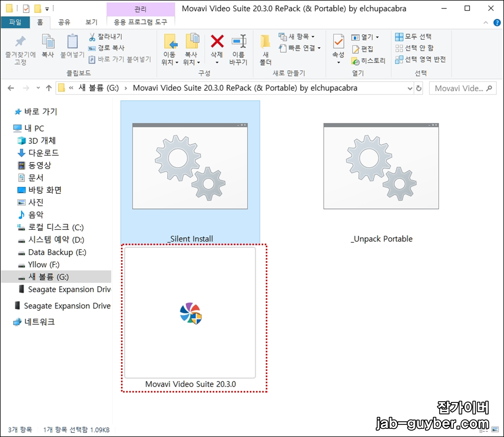Open Data Backup (E:) drive
Viewport: 504px width, 437px height.
coord(52,252)
